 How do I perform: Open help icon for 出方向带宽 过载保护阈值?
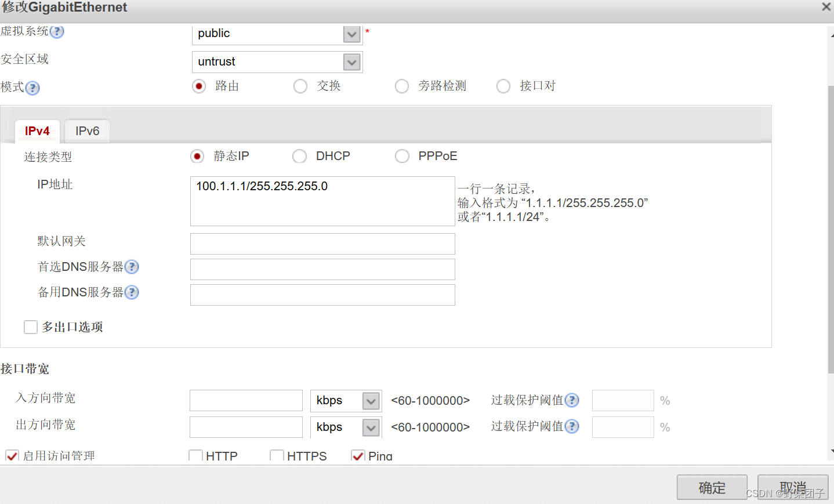(x=572, y=426)
